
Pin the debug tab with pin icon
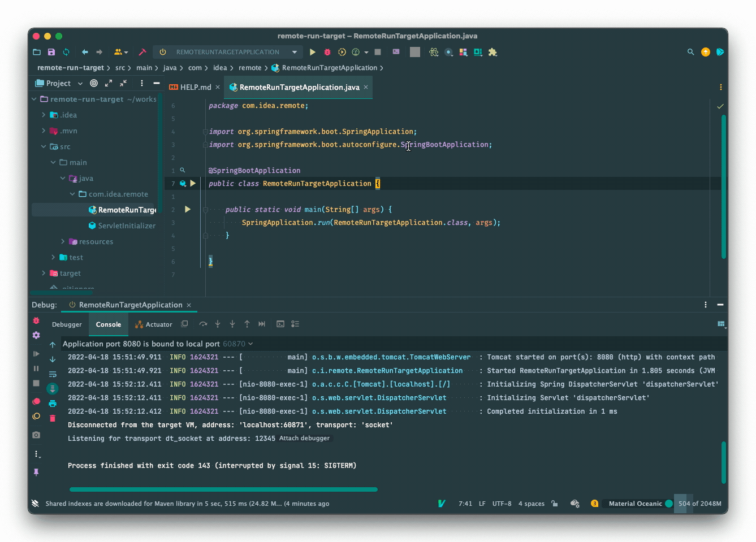click(x=36, y=472)
